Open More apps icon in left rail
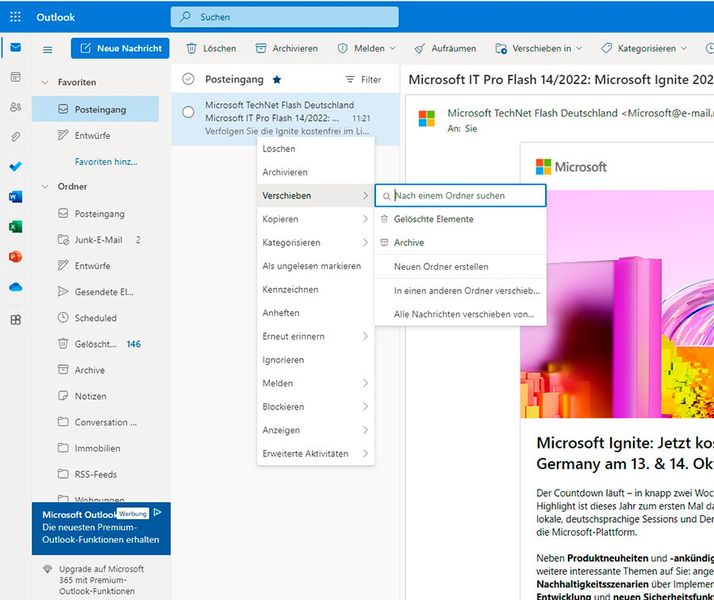This screenshot has width=714, height=600. (15, 320)
